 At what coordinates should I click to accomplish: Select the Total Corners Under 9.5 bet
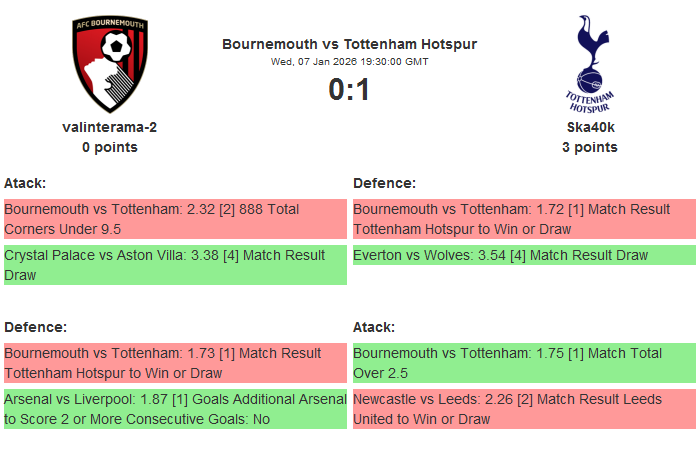[x=174, y=219]
